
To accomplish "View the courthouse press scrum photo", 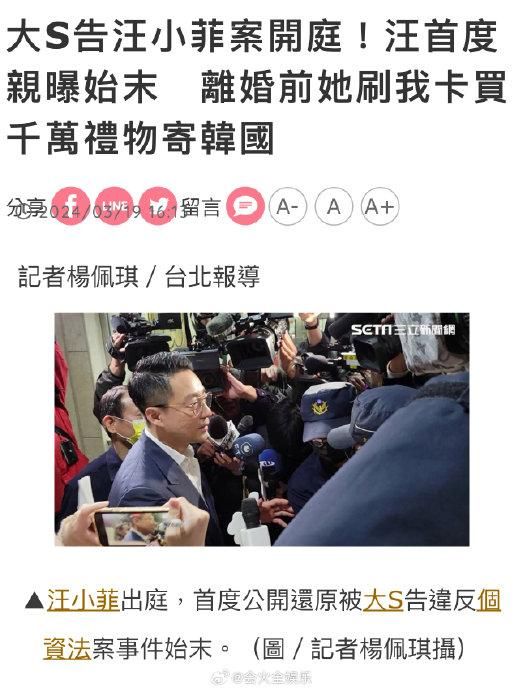I will click(x=262, y=429).
